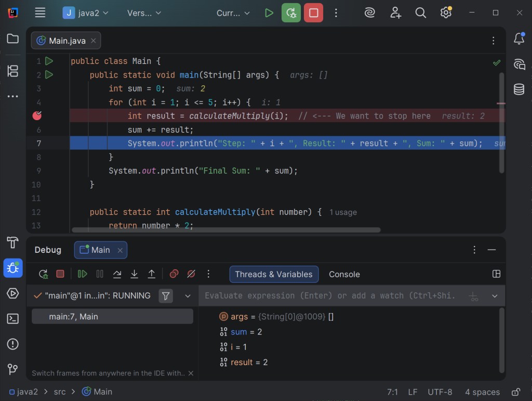The width and height of the screenshot is (532, 401).
Task: Open View Breakpoints dialog
Action: (x=174, y=274)
